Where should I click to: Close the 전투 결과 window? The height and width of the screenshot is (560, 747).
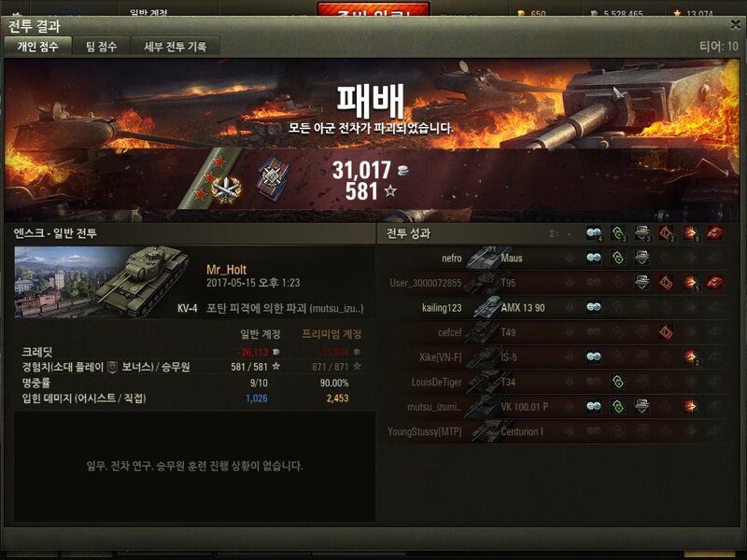(735, 25)
